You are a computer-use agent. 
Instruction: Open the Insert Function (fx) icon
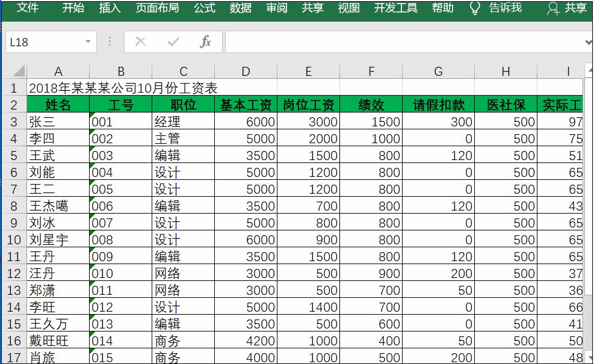click(x=205, y=42)
